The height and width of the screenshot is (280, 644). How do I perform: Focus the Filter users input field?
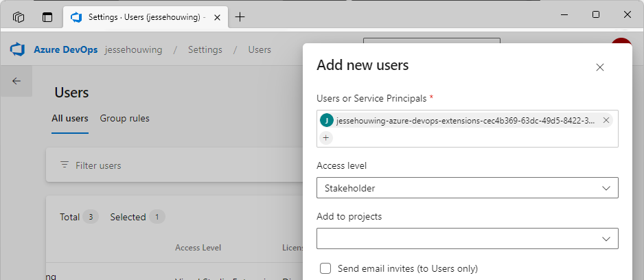coord(172,165)
